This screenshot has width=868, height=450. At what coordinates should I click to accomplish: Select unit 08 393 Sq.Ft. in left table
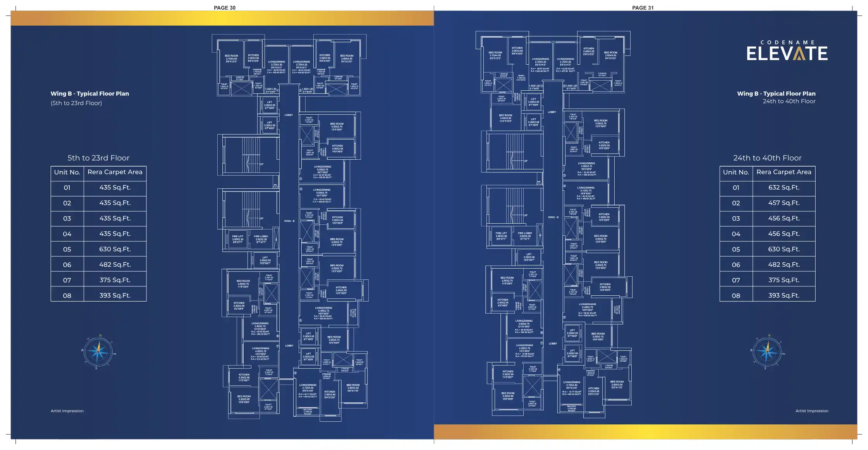tap(115, 295)
